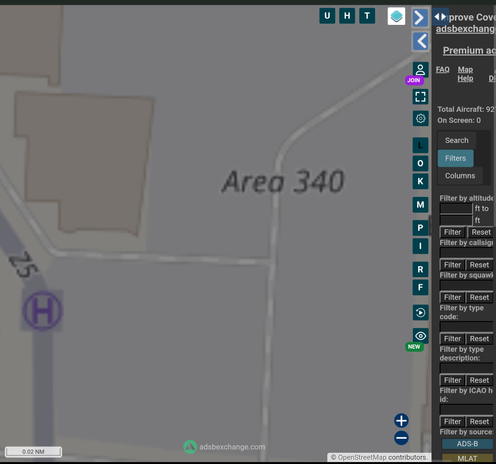Select the MLAT source filter
Screen dimensions: 496x464
pyautogui.click(x=467, y=458)
